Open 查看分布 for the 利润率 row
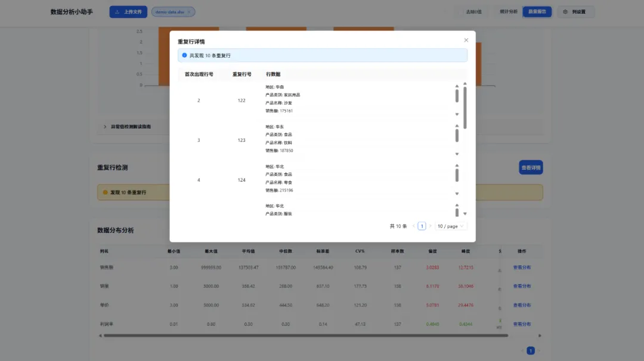The height and width of the screenshot is (361, 644). point(522,324)
